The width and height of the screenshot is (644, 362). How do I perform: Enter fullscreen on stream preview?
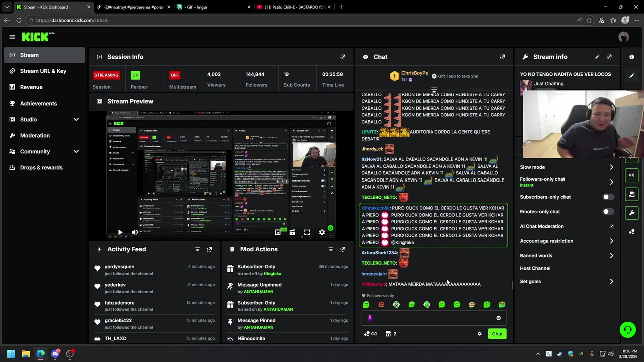point(307,232)
